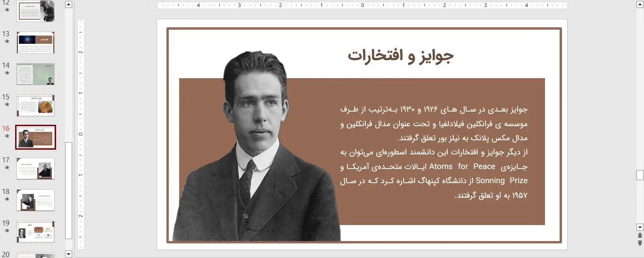Click the "Sonning Prize" text
Screen dimensions: 644x258
tap(502, 180)
